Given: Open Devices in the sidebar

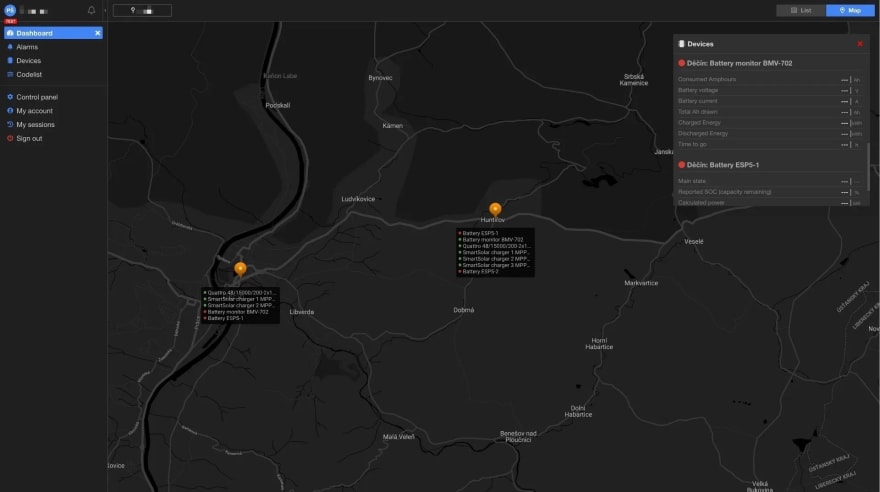Looking at the screenshot, I should (x=29, y=61).
